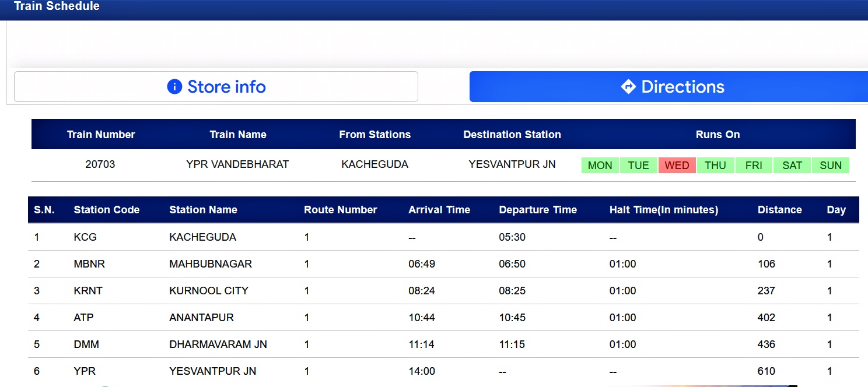Click the YPR VANDEBHARAT train name

[237, 164]
